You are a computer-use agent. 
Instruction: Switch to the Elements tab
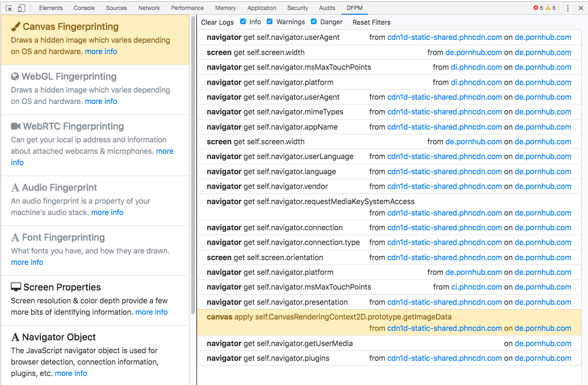pos(51,8)
